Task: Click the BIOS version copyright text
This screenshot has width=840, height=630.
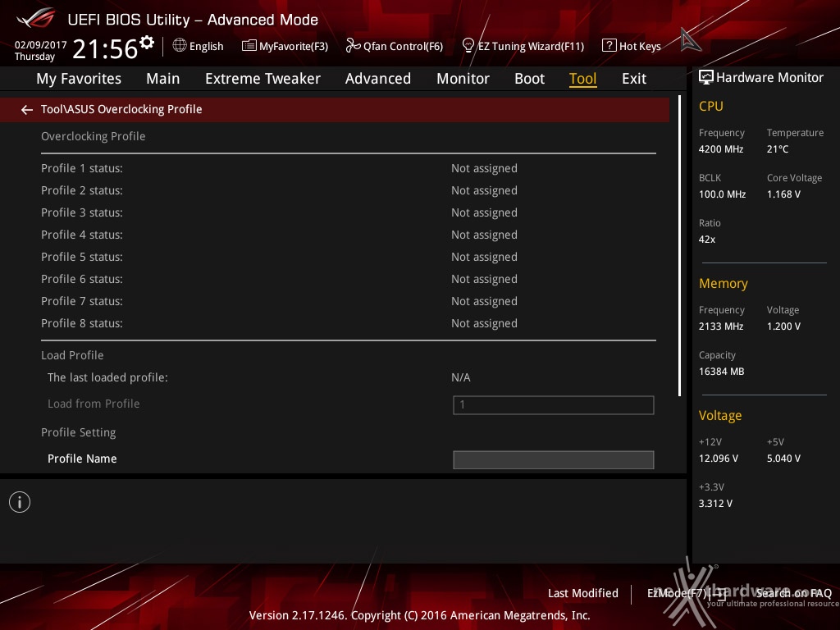Action: click(x=419, y=615)
